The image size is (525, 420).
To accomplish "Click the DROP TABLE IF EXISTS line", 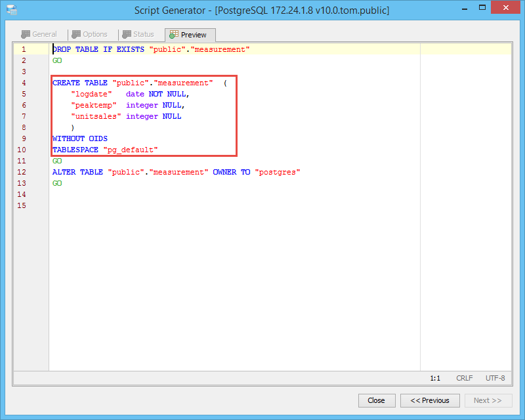I will [x=151, y=50].
